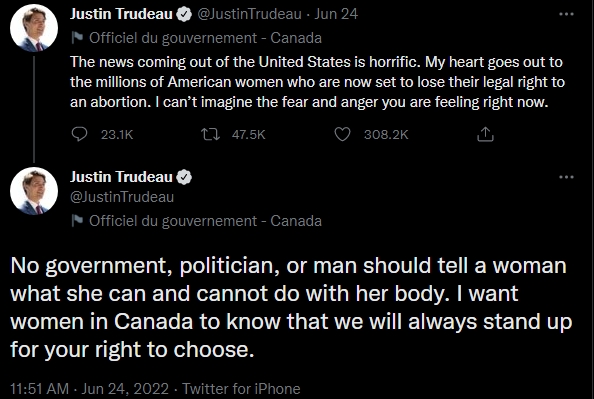Click the Twitter for iPhone source link
Image resolution: width=594 pixels, height=399 pixels.
[241, 389]
